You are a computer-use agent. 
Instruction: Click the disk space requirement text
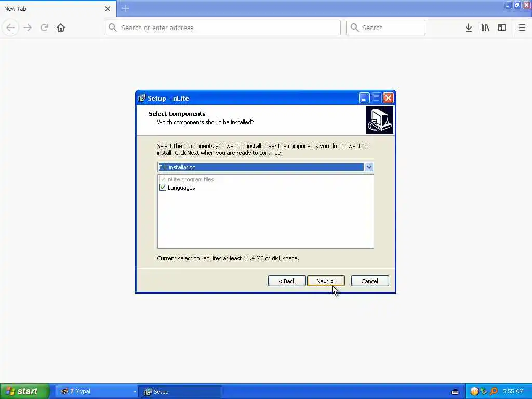228,258
